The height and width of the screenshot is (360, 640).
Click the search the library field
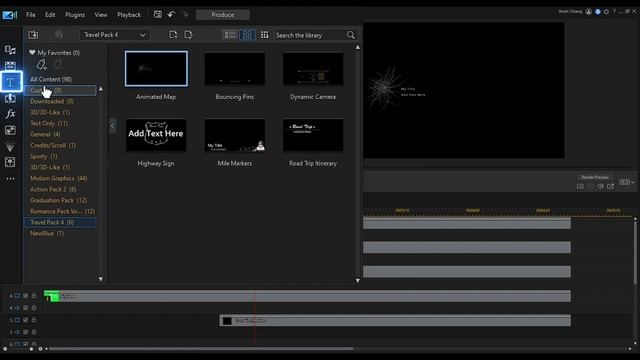(x=310, y=35)
